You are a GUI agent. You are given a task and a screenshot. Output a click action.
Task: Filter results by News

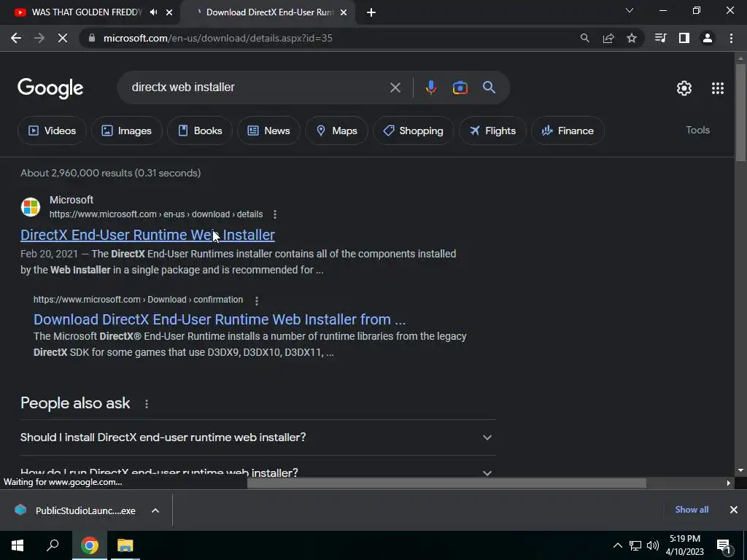268,131
